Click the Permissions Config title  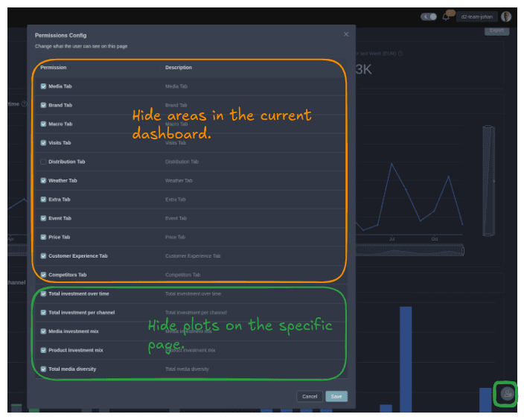61,36
